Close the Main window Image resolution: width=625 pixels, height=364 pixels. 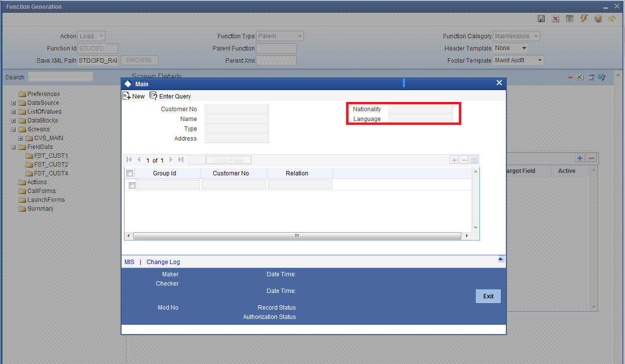point(499,83)
